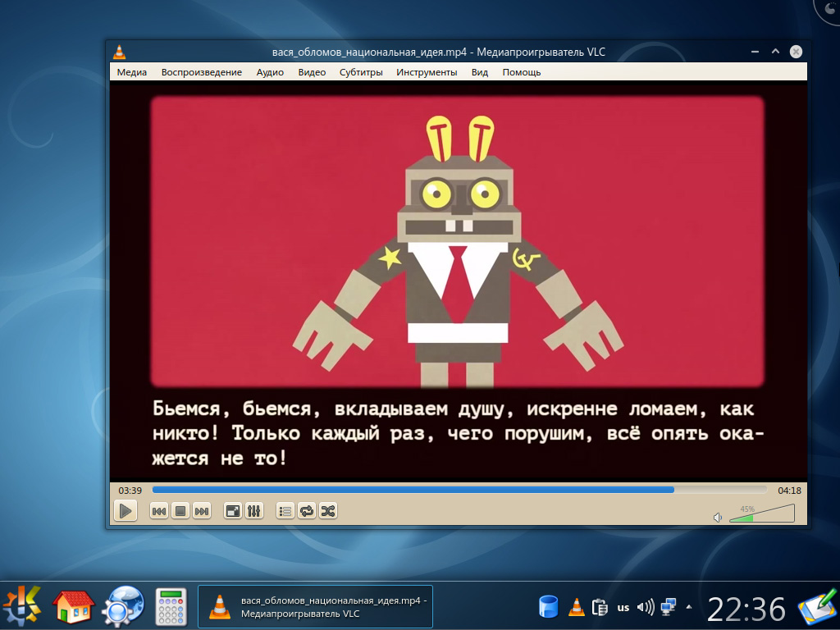The width and height of the screenshot is (840, 630).
Task: Click the playback seek bar
Action: (x=459, y=490)
